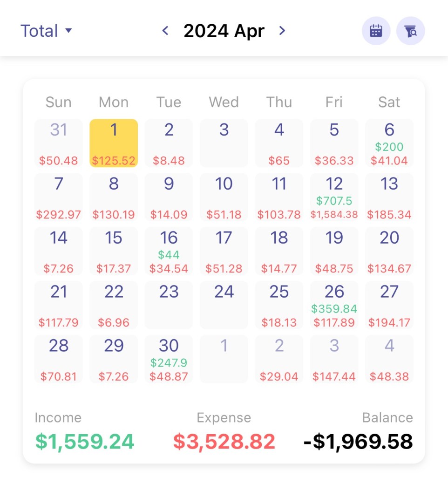View the $1,559.24 Income total

(85, 442)
